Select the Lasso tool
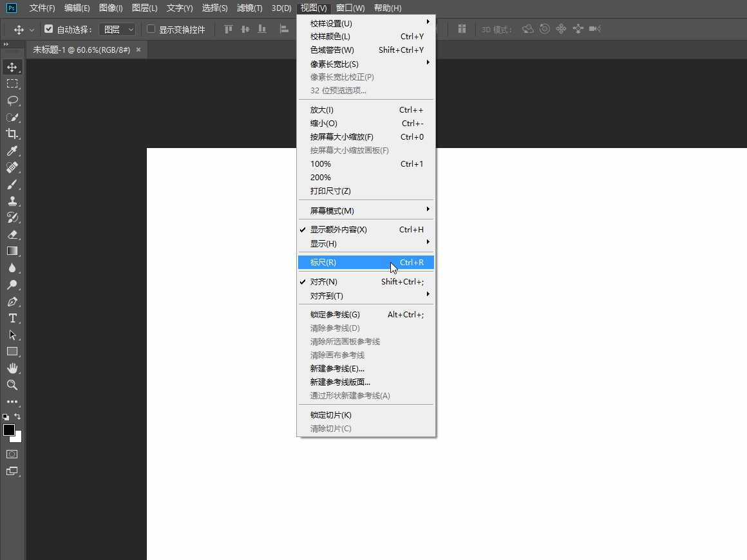This screenshot has width=747, height=560. tap(12, 100)
